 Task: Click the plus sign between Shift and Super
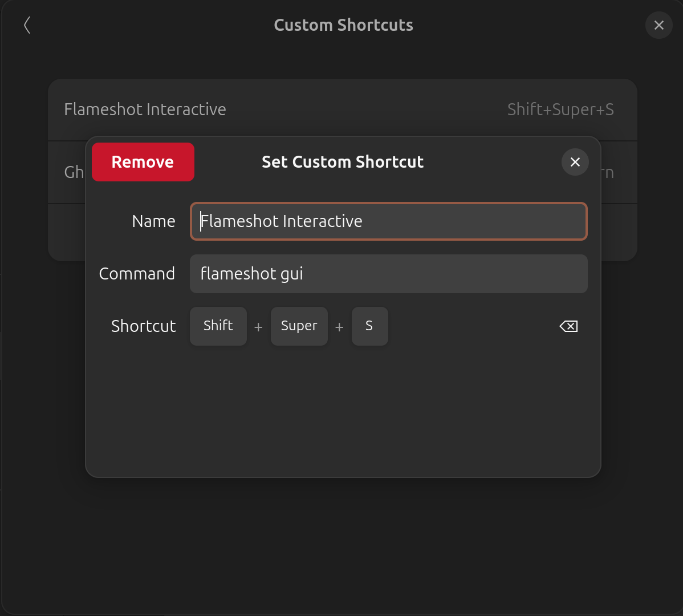tap(258, 327)
